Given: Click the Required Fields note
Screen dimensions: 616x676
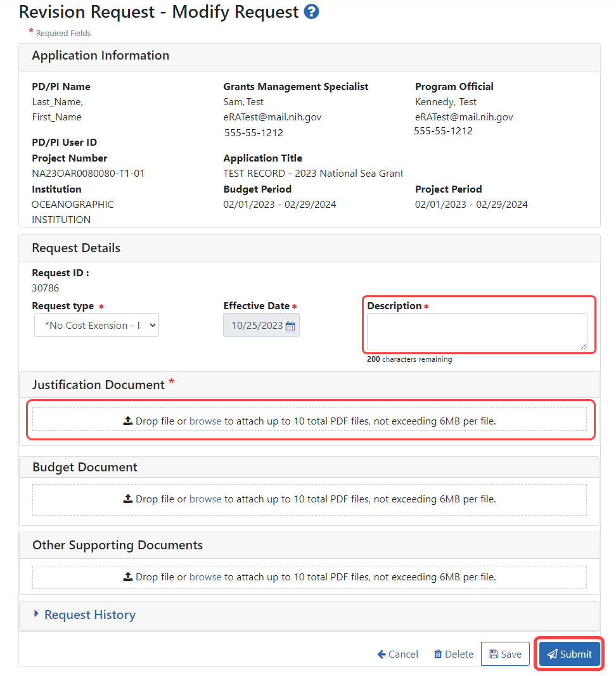Looking at the screenshot, I should tap(63, 33).
